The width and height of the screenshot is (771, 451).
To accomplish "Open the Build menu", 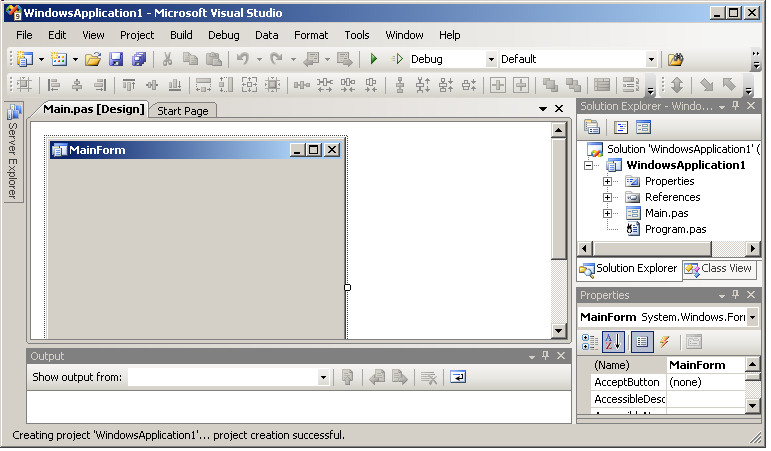I will pos(181,35).
